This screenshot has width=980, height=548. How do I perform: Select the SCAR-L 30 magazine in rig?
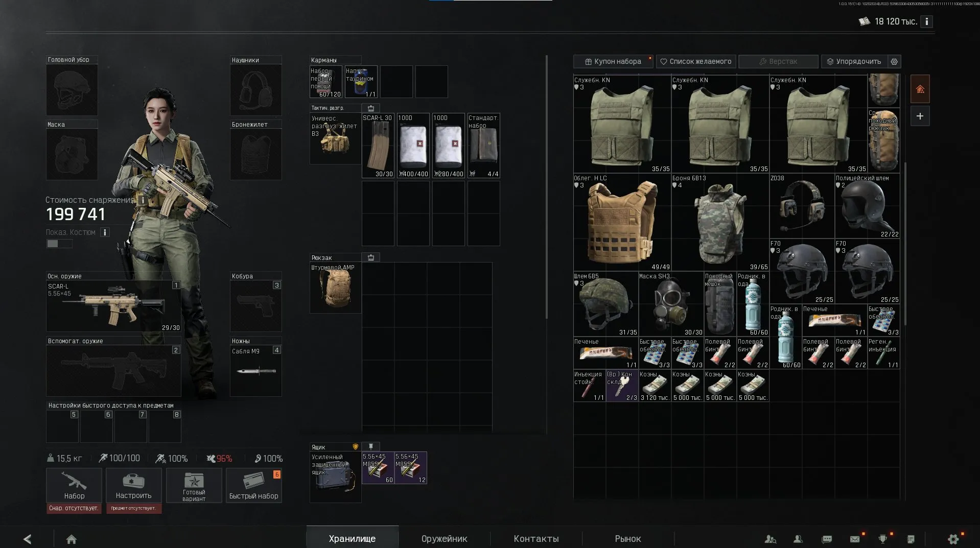tap(378, 146)
